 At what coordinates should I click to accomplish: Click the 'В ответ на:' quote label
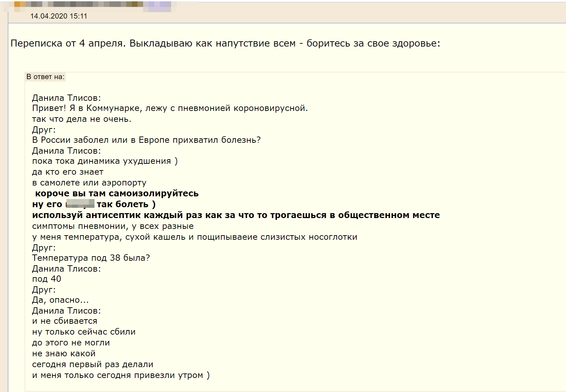(46, 77)
